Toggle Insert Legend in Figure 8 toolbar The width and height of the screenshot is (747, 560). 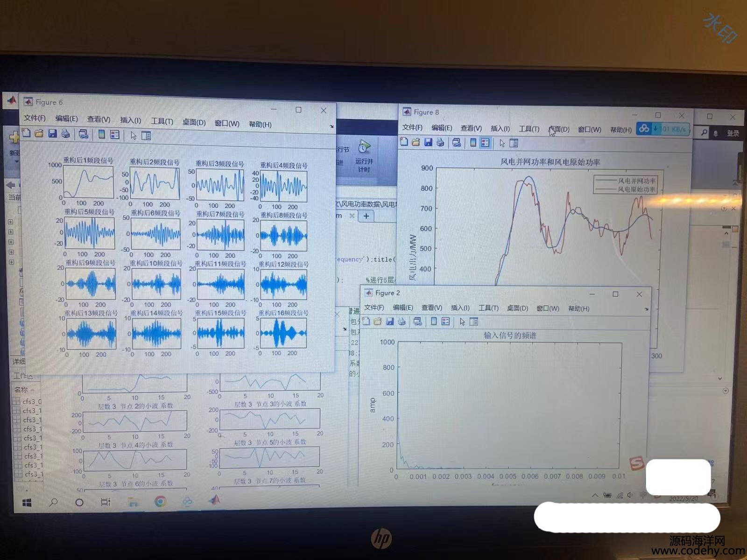point(485,143)
